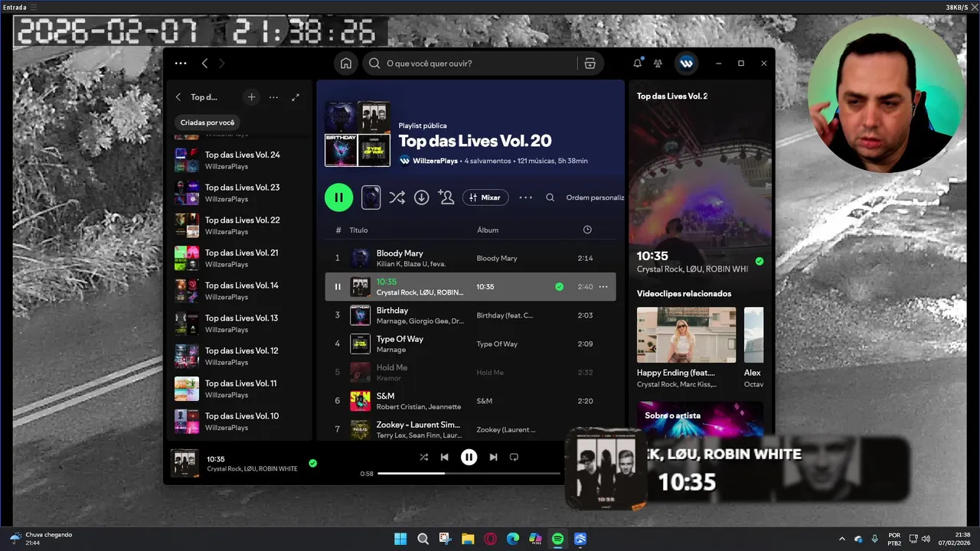The width and height of the screenshot is (980, 551).
Task: Filter library by Criadas por você
Action: [x=207, y=122]
